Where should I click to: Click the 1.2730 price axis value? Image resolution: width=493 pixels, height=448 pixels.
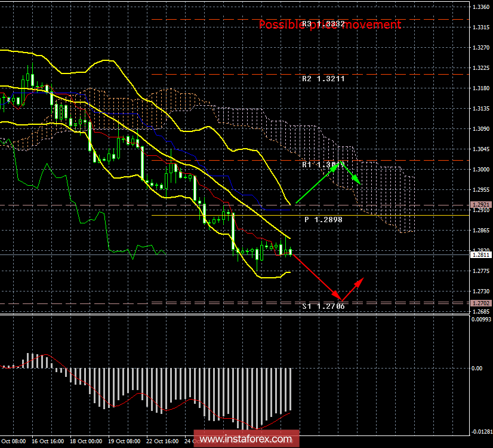coord(481,291)
